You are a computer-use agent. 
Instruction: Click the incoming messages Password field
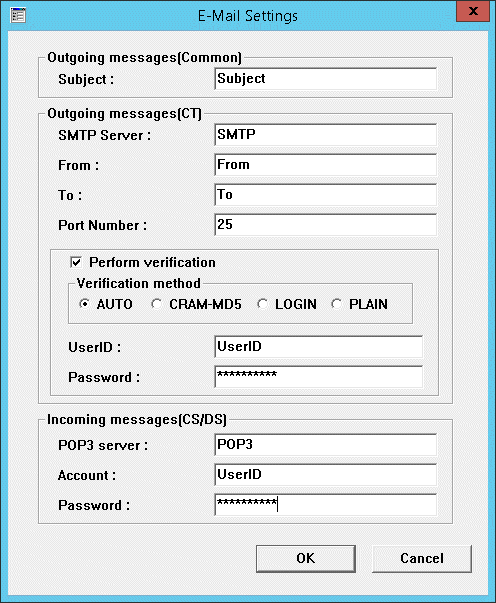coord(325,505)
